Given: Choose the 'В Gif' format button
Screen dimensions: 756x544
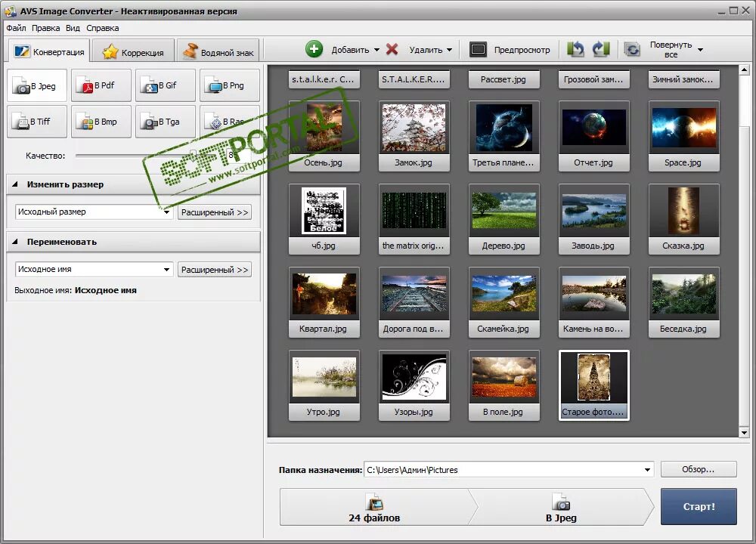Looking at the screenshot, I should [166, 85].
